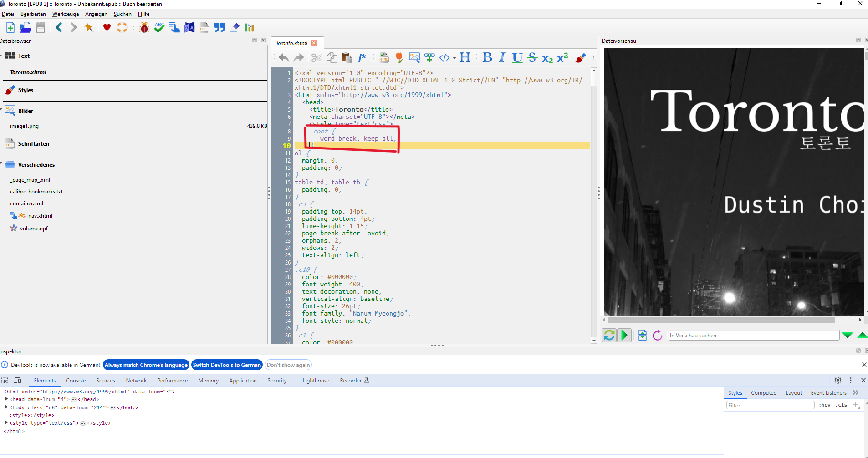Click Don't show again button
Image resolution: width=868 pixels, height=458 pixels.
coord(288,365)
